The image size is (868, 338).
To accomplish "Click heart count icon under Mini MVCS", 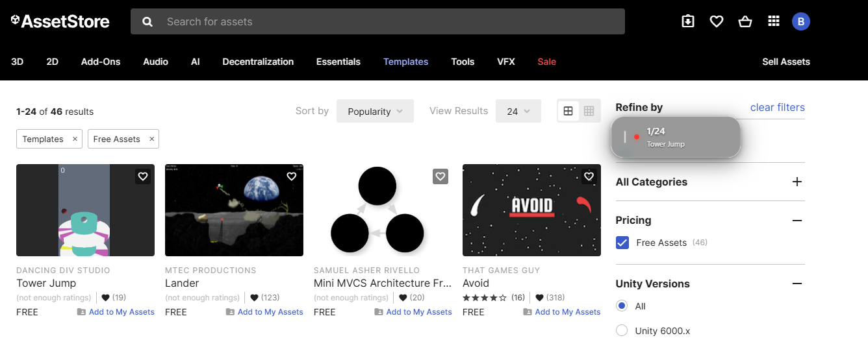I will tap(403, 298).
